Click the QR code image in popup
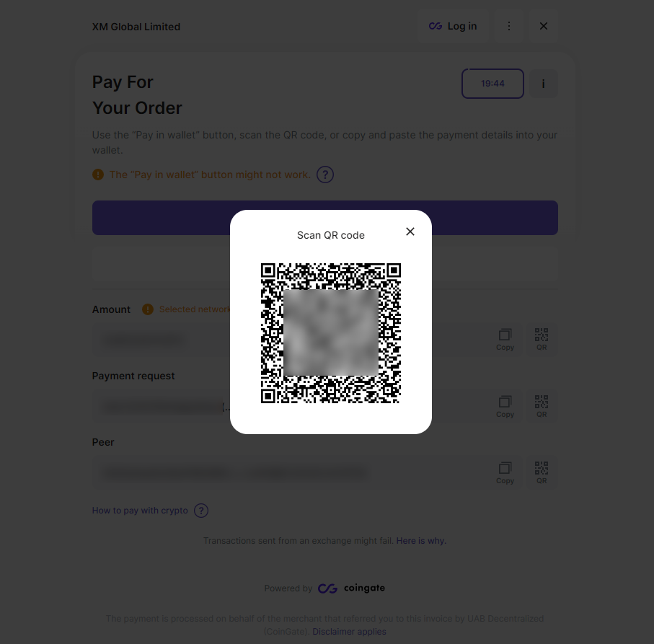Image resolution: width=654 pixels, height=644 pixels. tap(331, 333)
